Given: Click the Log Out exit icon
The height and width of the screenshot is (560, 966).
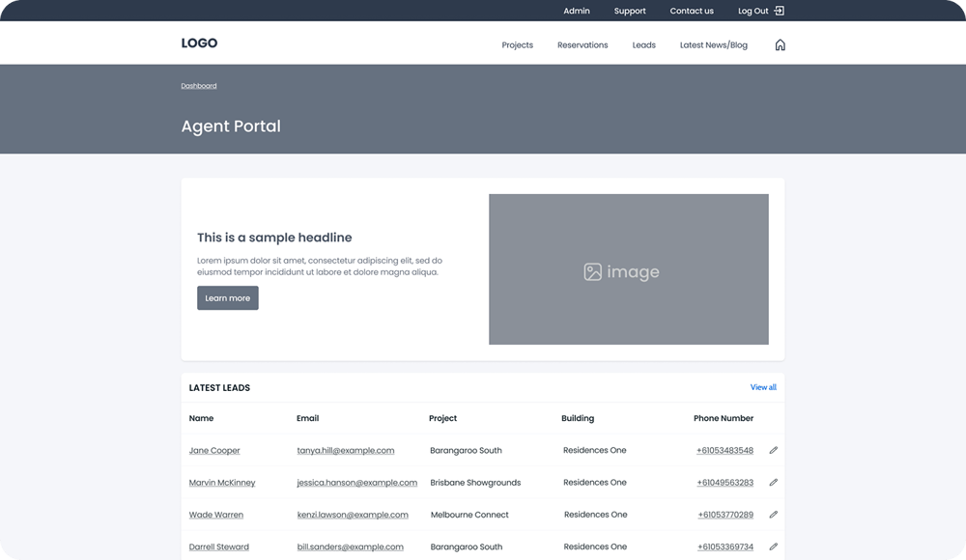Looking at the screenshot, I should (x=779, y=11).
